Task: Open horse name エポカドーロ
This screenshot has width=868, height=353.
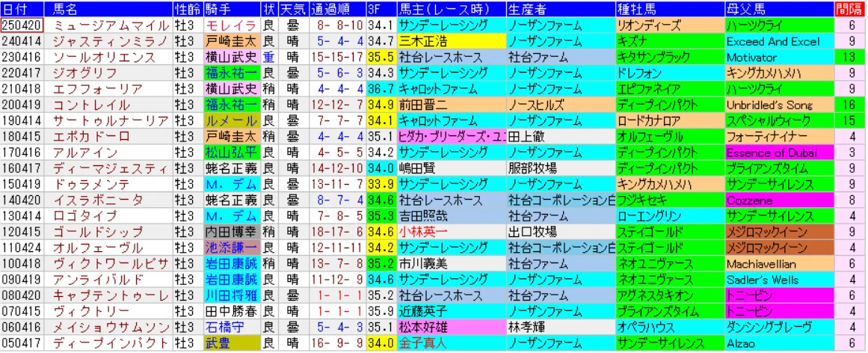Action: pos(90,136)
